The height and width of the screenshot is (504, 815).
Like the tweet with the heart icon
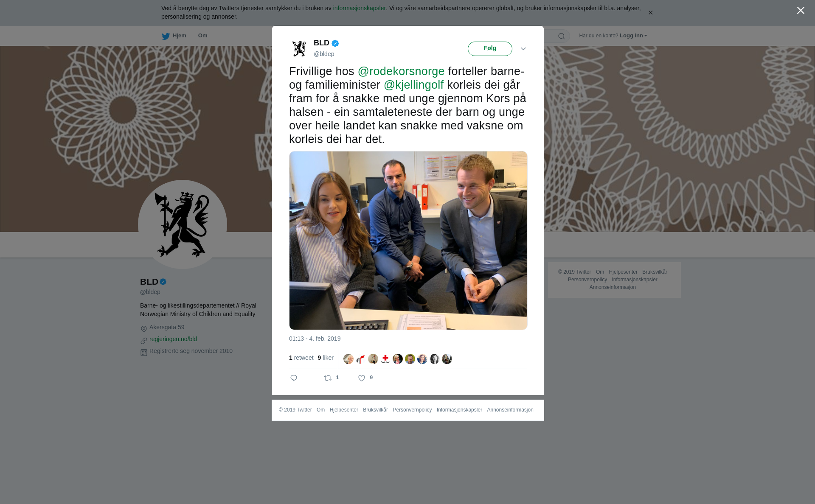click(x=362, y=378)
